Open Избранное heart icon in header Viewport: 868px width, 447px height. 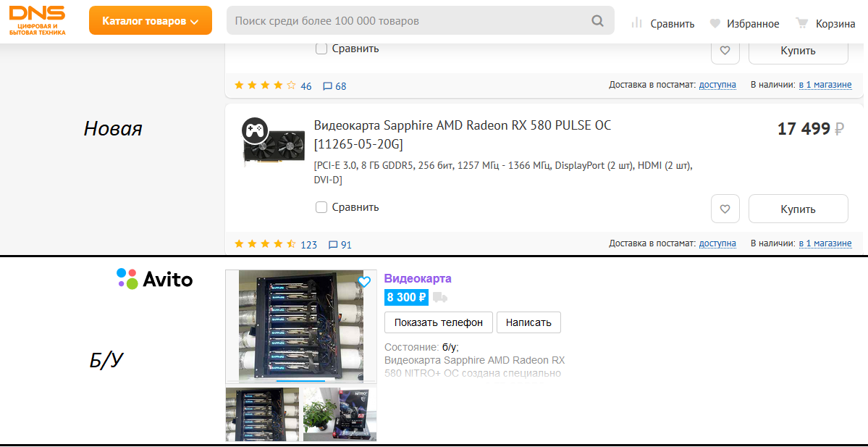click(x=715, y=23)
